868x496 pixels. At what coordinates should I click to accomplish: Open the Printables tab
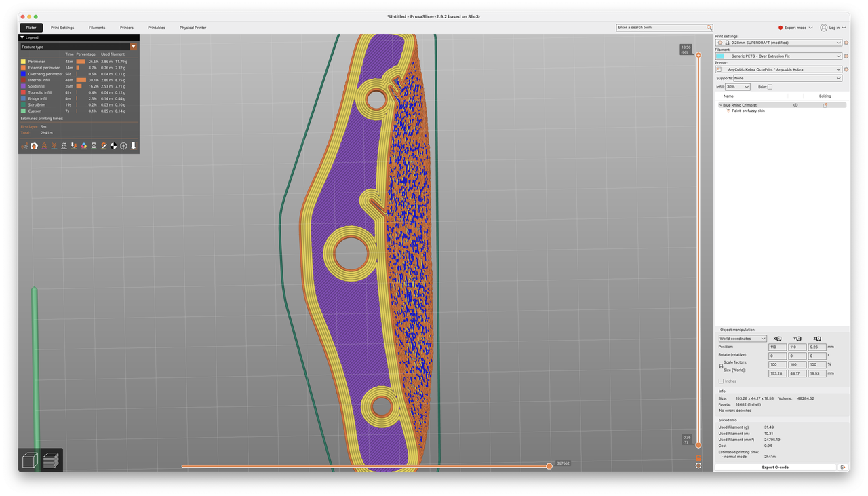[x=157, y=28]
